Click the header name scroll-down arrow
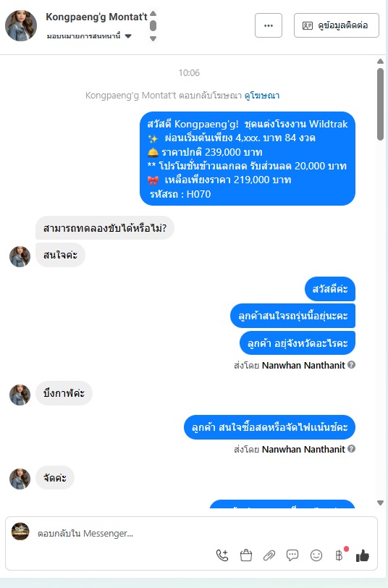 (153, 38)
